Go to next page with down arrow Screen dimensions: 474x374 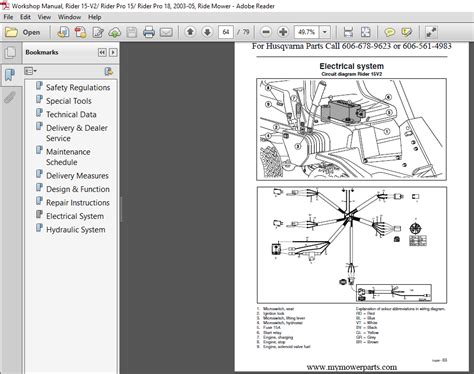[207, 32]
